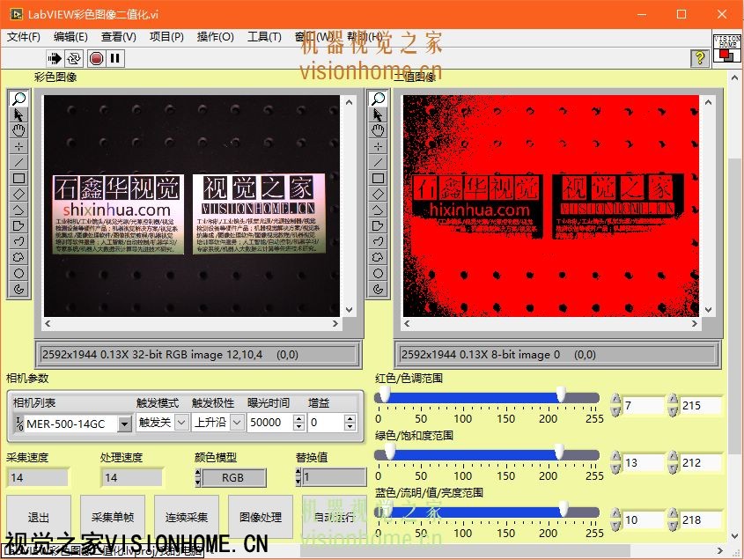Click the Run Continuously toolbar icon
The image size is (744, 560).
coord(75,58)
